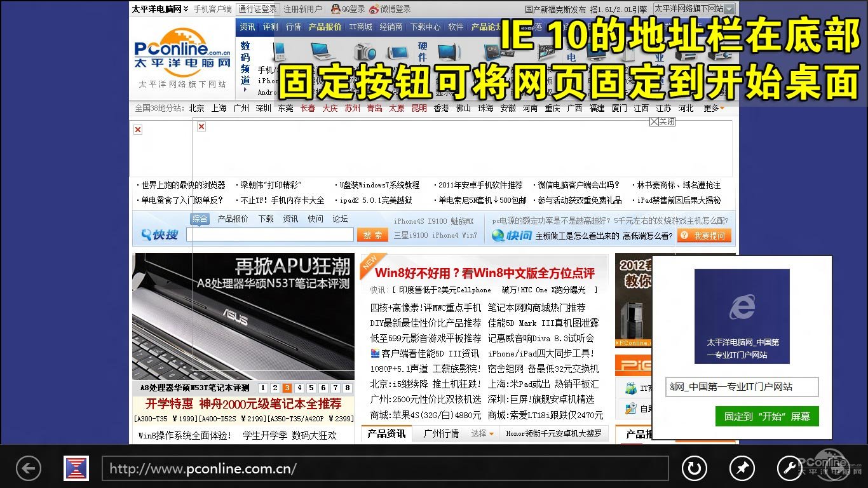Open iPhone/iPad四大同步工具 link
This screenshot has width=868, height=488.
[x=541, y=353]
